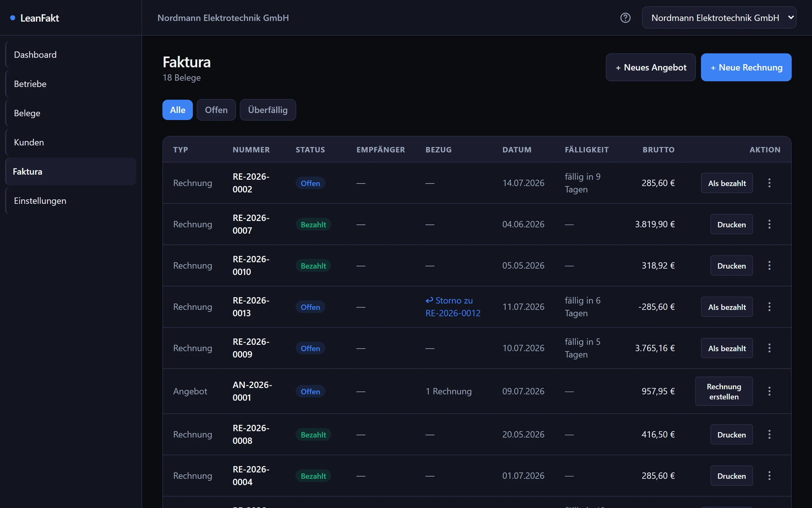Open the more-options menu for RE-2026-0009
The height and width of the screenshot is (508, 812).
[x=769, y=348]
